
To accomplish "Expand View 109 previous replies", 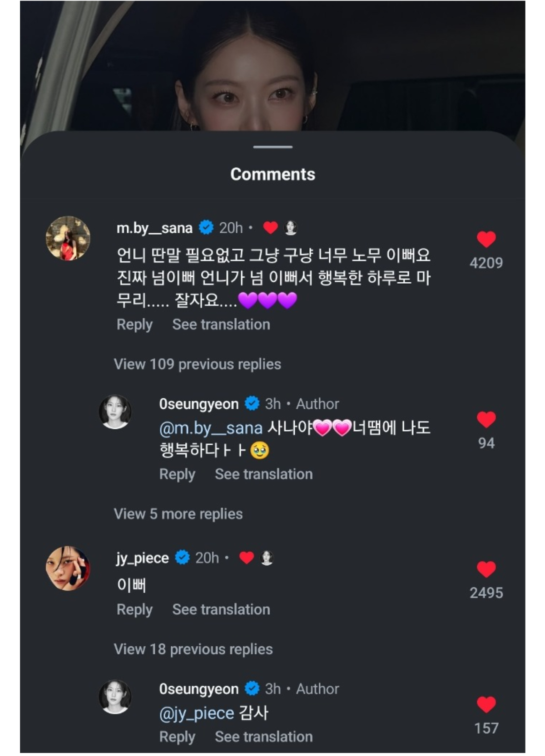I will click(x=197, y=364).
